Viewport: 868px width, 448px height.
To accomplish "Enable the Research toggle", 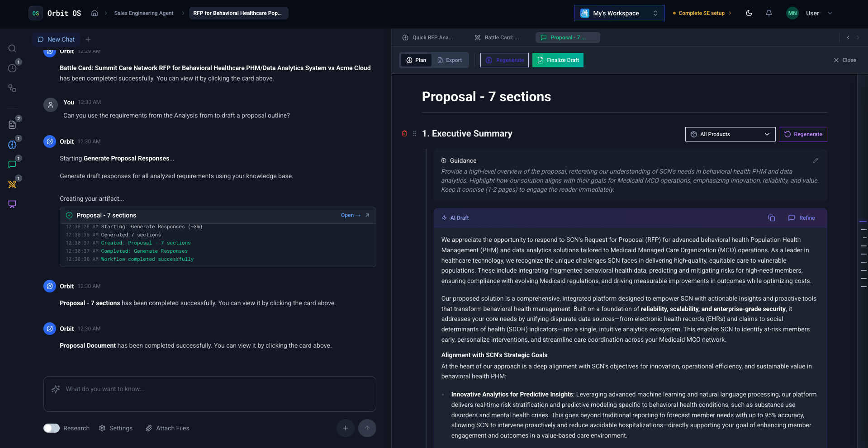I will (x=51, y=428).
